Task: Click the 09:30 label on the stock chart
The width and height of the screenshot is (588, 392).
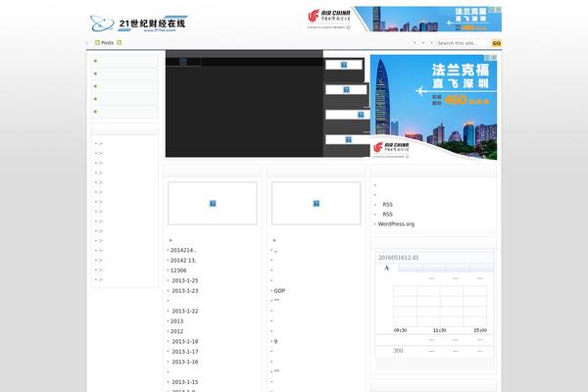Action: tap(400, 330)
